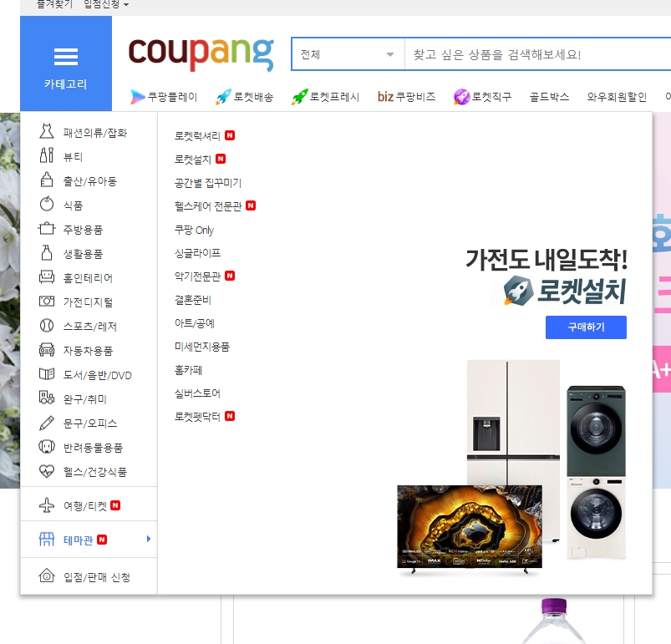Select 쿠팡 Only from the theme list
The height and width of the screenshot is (644, 671).
(x=194, y=230)
